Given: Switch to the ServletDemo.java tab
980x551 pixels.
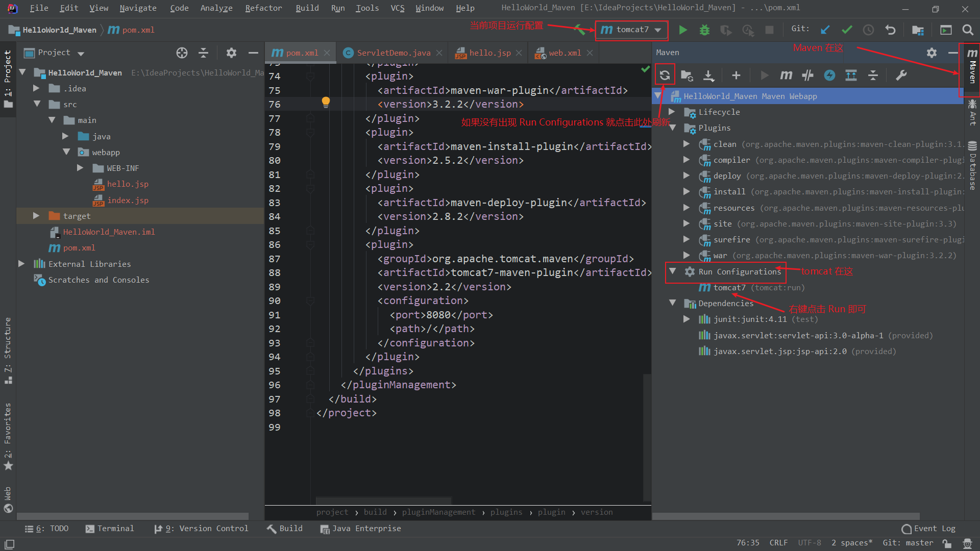Looking at the screenshot, I should click(393, 53).
